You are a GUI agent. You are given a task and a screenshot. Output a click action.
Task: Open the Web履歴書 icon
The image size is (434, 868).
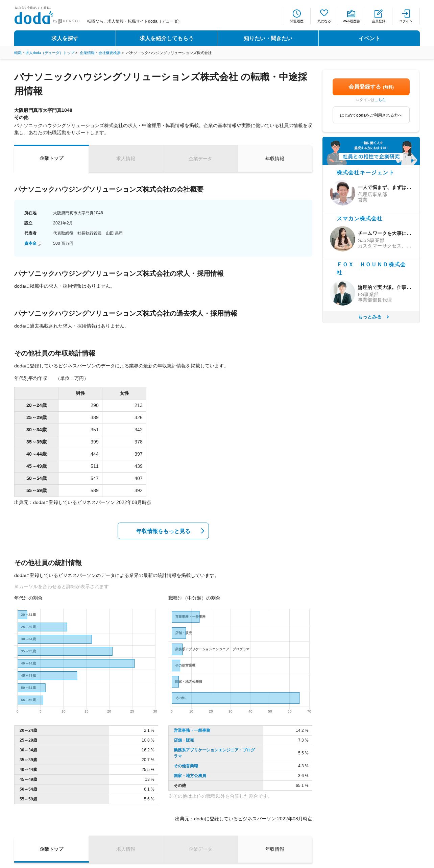pyautogui.click(x=351, y=14)
